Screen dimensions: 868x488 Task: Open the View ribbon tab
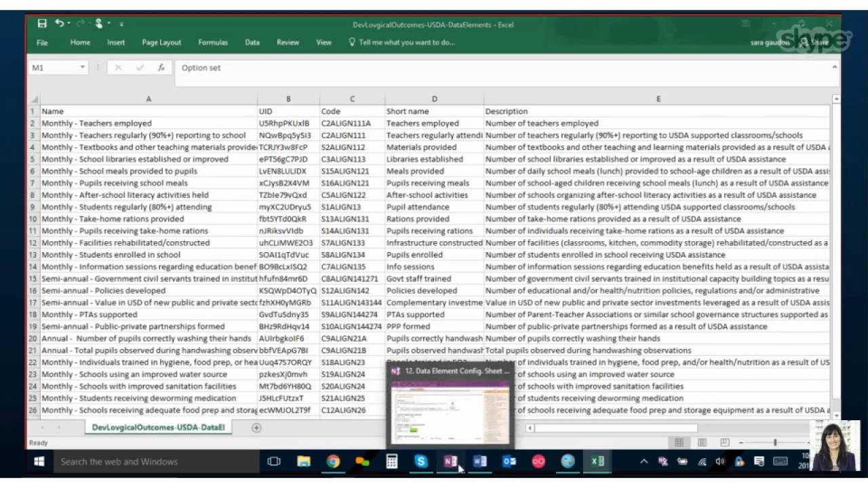[x=324, y=42]
